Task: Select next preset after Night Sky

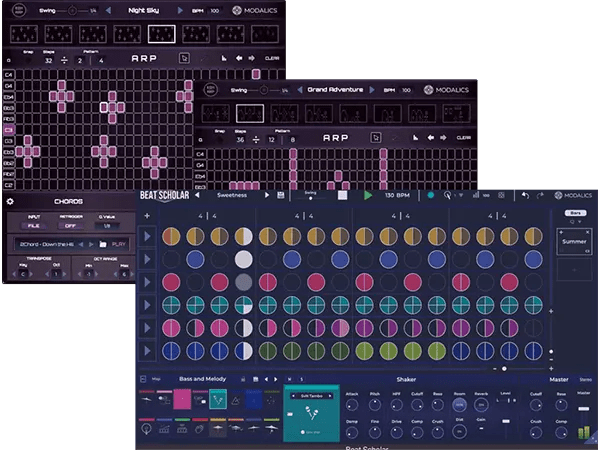Action: tap(180, 10)
